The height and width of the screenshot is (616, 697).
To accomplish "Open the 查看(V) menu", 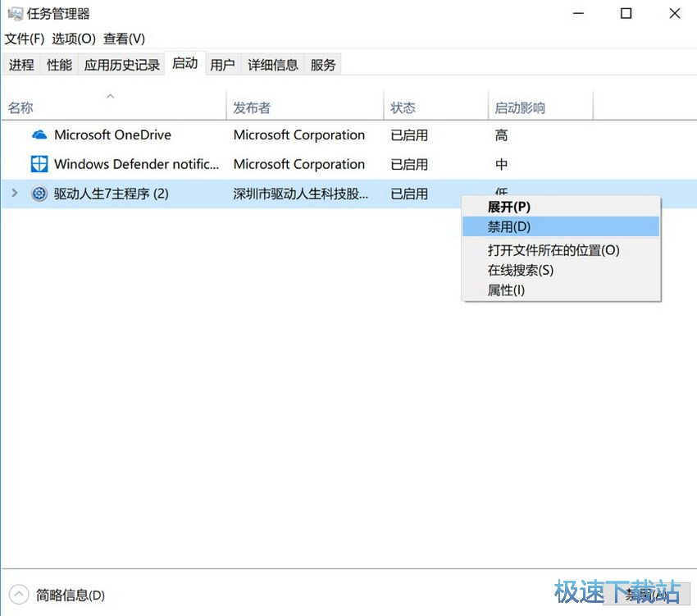I will click(124, 39).
